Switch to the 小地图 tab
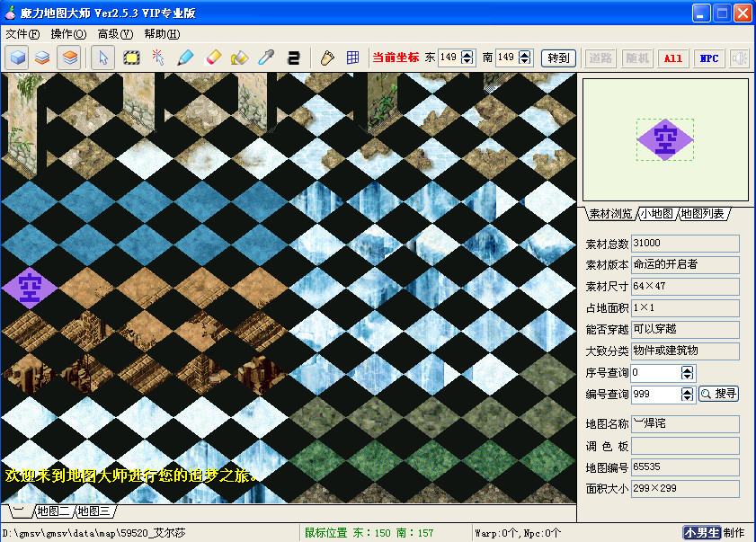This screenshot has height=542, width=756. 656,214
